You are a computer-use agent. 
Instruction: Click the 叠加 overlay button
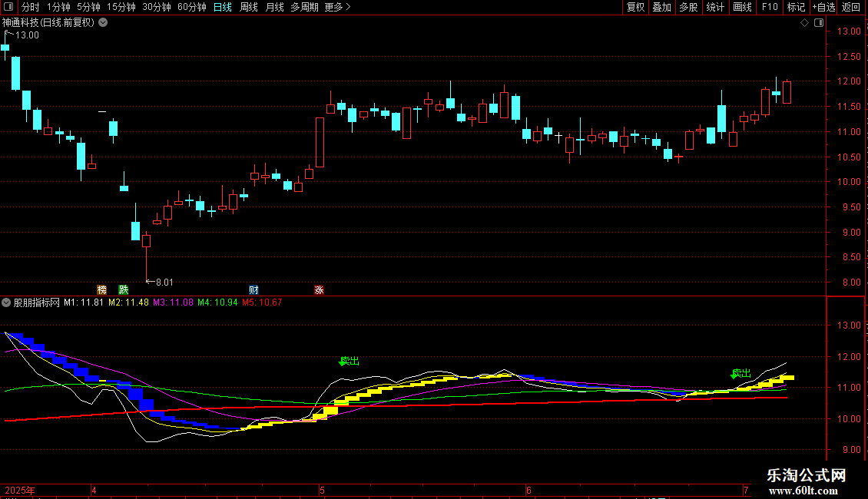(662, 7)
